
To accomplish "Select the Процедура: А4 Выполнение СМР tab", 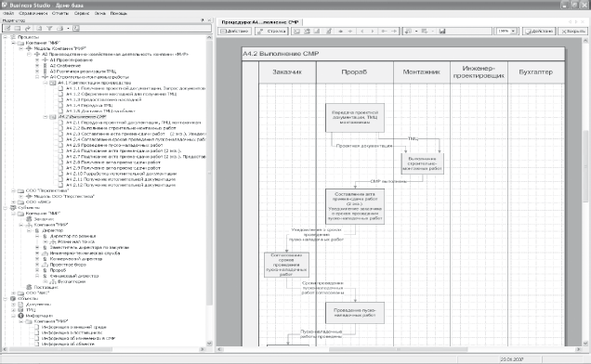I will coord(260,22).
